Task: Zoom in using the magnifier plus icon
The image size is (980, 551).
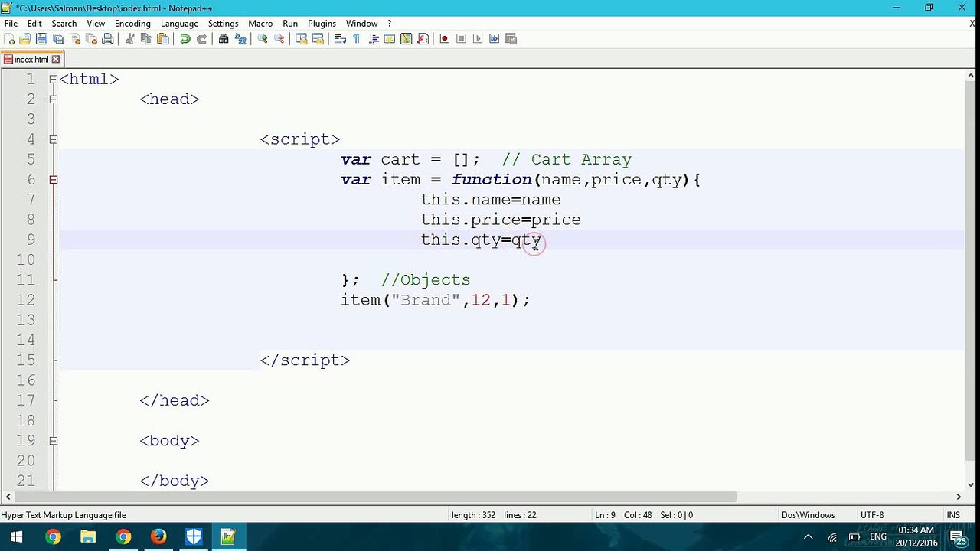Action: point(263,39)
